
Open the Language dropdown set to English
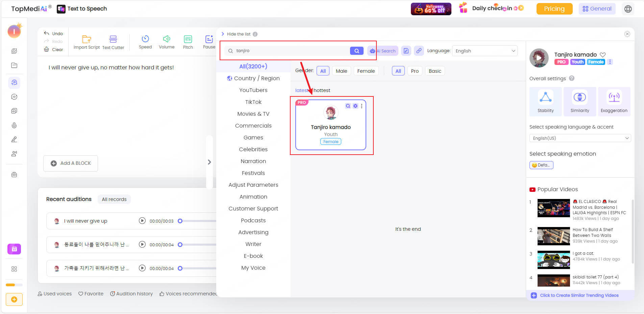(x=485, y=51)
